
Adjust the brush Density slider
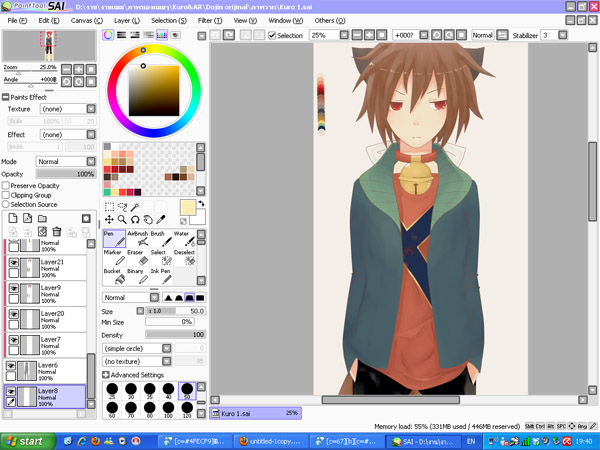(176, 335)
